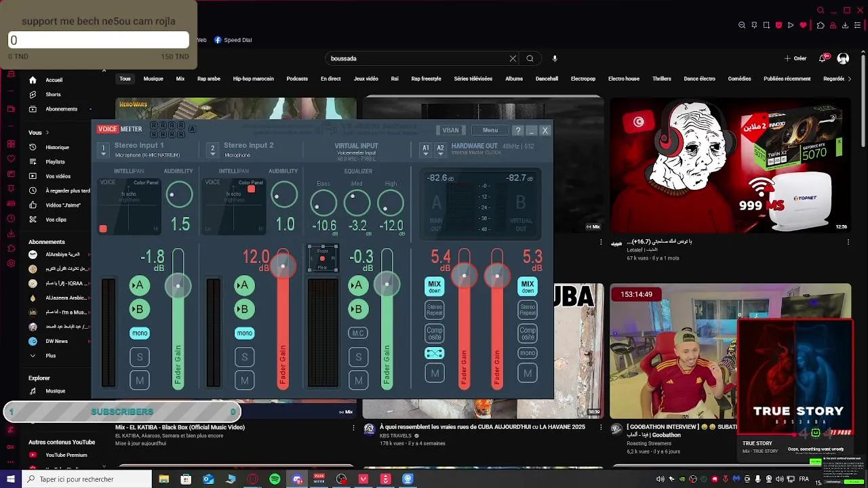Click the High equalizer knob

391,203
